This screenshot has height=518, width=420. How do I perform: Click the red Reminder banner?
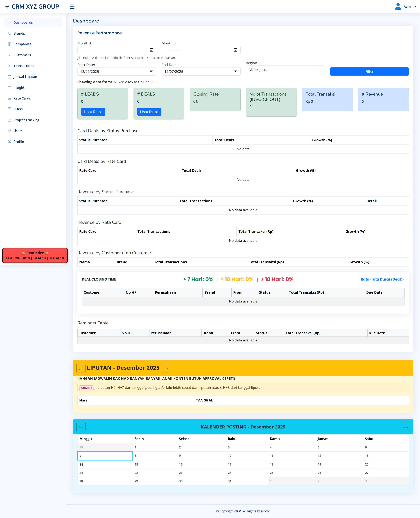click(x=35, y=255)
